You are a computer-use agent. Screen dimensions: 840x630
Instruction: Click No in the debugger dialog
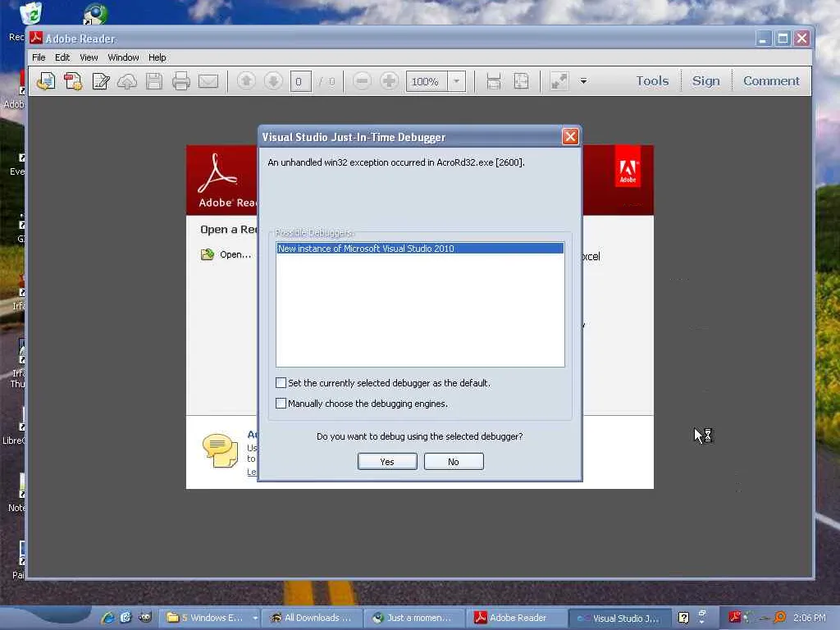(x=454, y=462)
